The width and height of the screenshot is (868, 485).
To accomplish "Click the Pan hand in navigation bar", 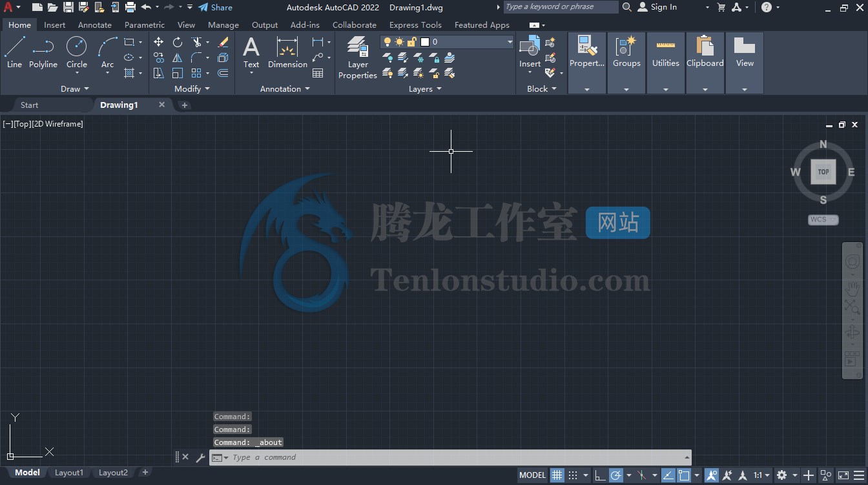I will [x=852, y=289].
